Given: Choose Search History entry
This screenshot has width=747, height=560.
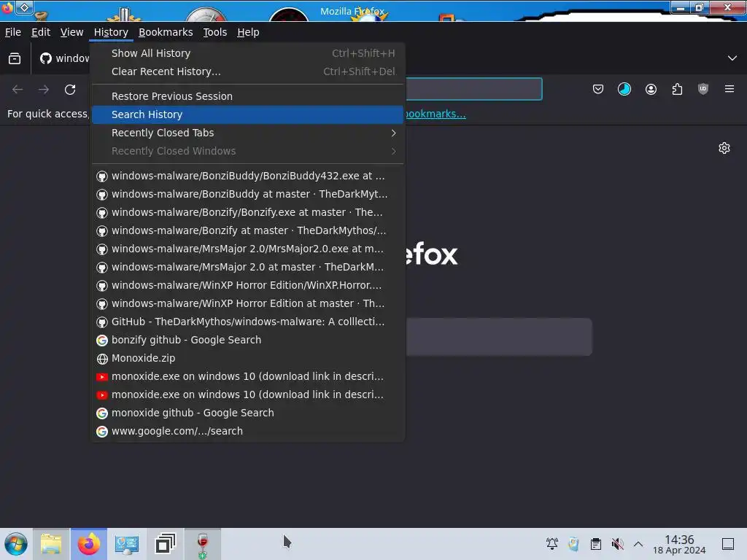Looking at the screenshot, I should click(x=248, y=114).
